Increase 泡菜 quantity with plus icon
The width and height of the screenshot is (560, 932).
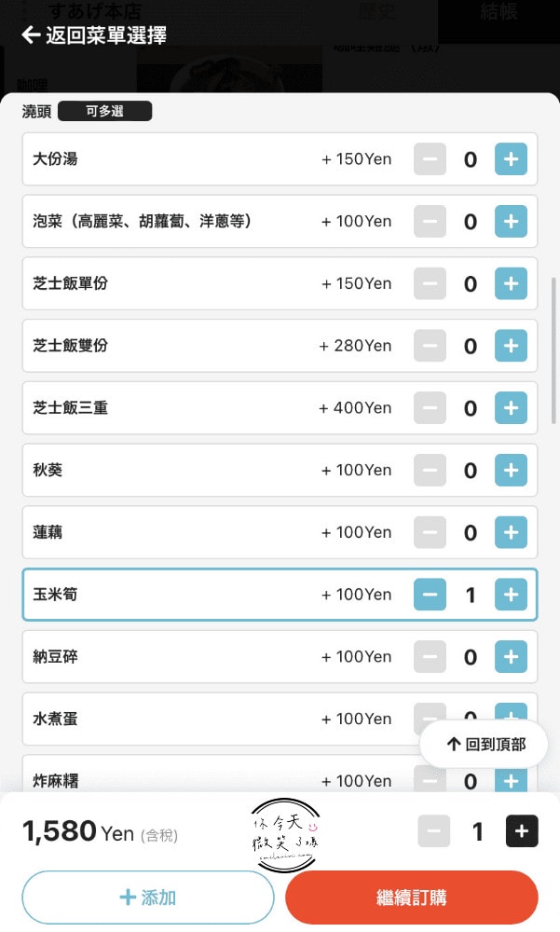point(511,221)
